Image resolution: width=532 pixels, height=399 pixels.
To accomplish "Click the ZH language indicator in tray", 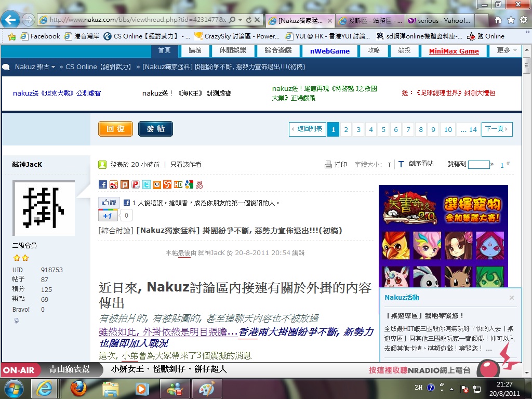I will [x=419, y=388].
